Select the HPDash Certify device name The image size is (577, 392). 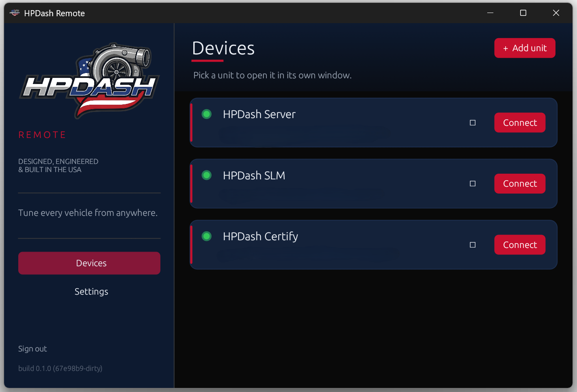[260, 236]
